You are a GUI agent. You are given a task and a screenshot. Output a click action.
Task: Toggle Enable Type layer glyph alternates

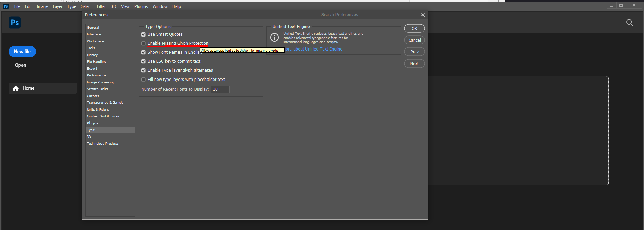(x=143, y=70)
